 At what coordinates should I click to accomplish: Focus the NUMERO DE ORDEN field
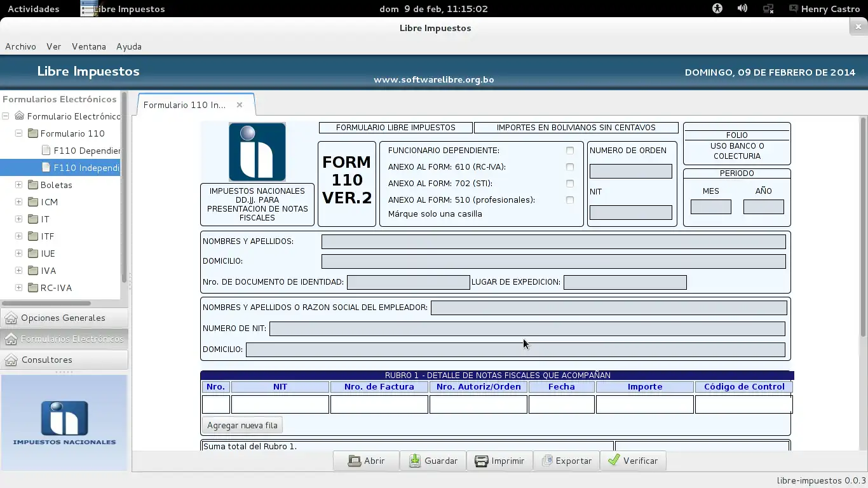click(x=630, y=171)
